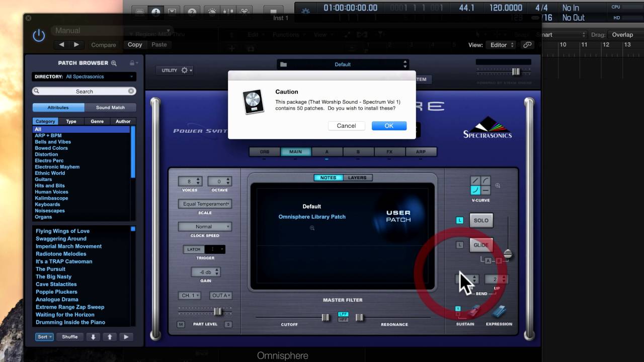The width and height of the screenshot is (644, 362).
Task: Open Logic Quick Help question icon
Action: [x=191, y=12]
